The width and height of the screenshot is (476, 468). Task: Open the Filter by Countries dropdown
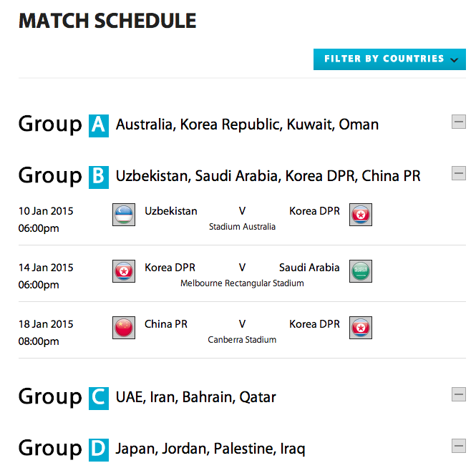(389, 59)
